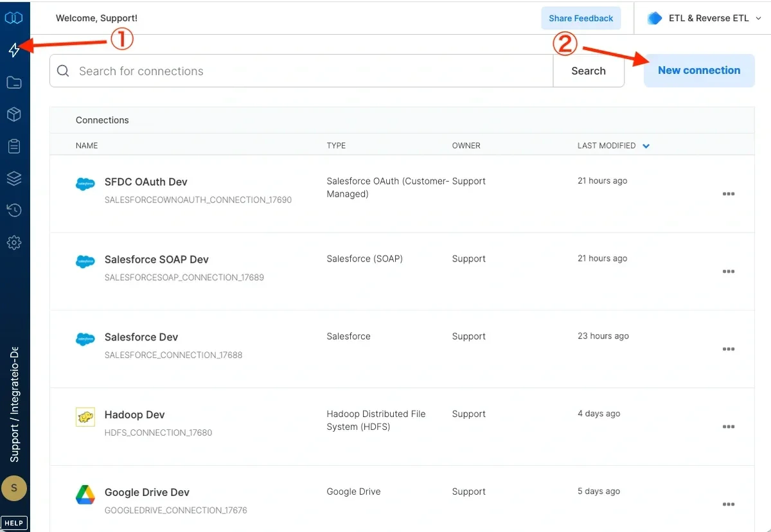Open the Google Drive Dev connection
This screenshot has height=532, width=771.
coord(146,493)
